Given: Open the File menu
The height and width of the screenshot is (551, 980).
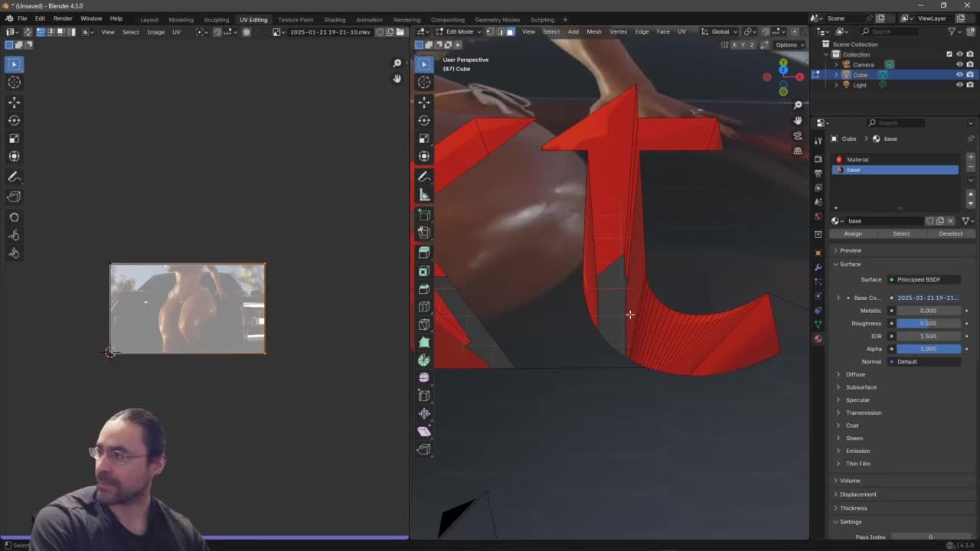Looking at the screenshot, I should (22, 18).
